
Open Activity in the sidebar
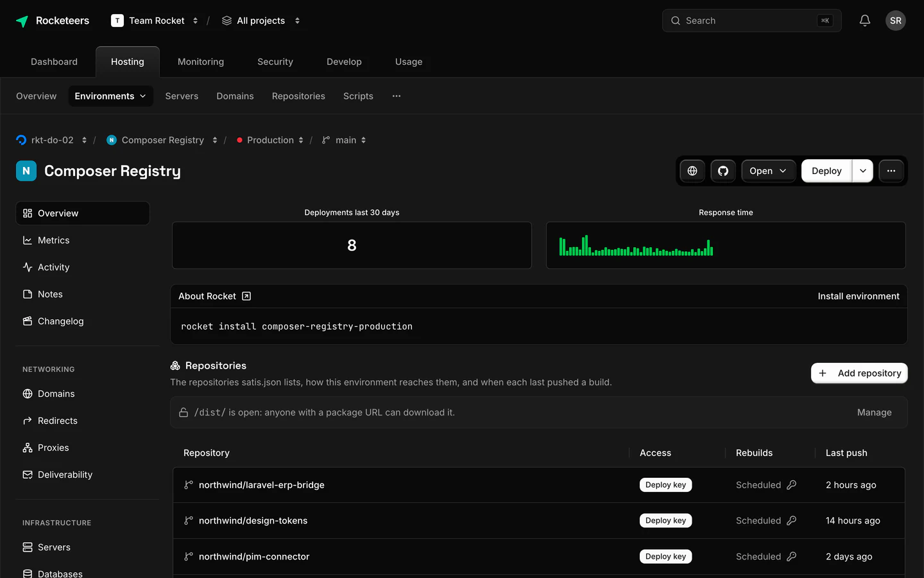click(x=83, y=267)
